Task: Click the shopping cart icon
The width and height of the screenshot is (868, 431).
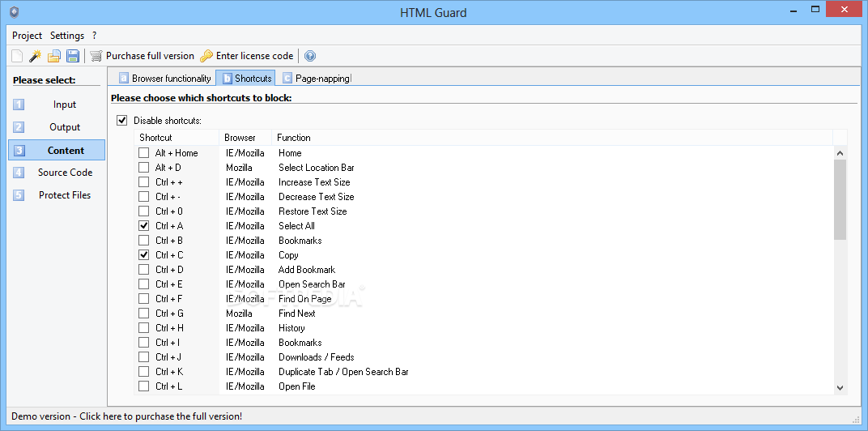Action: [x=96, y=56]
